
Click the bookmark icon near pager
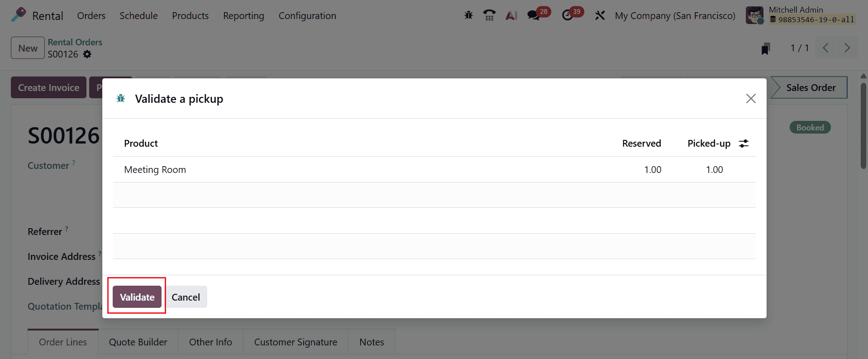click(x=765, y=48)
